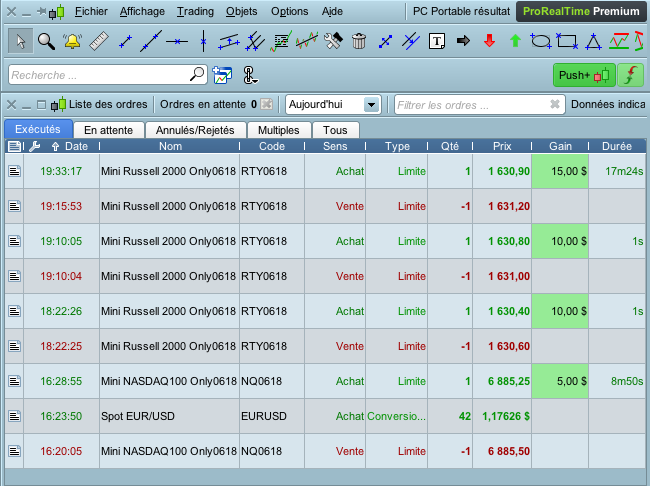Image resolution: width=650 pixels, height=486 pixels.
Task: Activate the magnifying glass zoom tool
Action: tap(46, 41)
